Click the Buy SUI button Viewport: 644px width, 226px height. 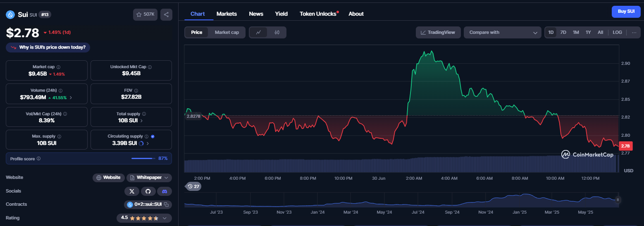click(626, 12)
